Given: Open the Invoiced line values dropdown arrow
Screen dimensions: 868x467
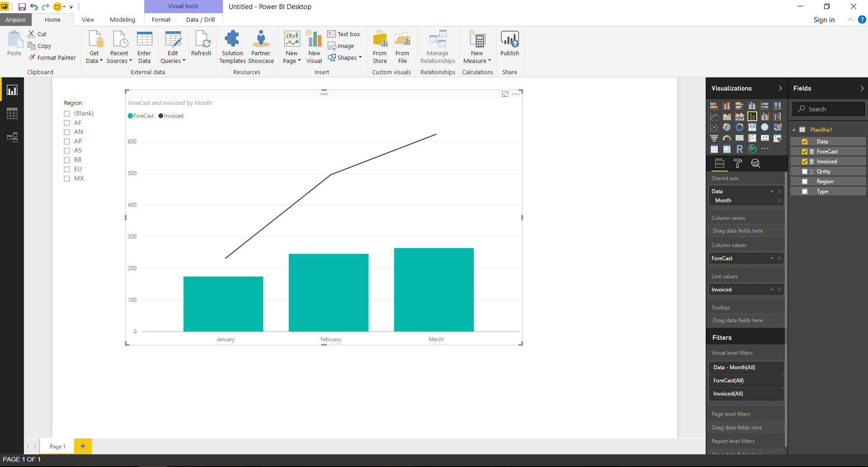Looking at the screenshot, I should [x=772, y=290].
